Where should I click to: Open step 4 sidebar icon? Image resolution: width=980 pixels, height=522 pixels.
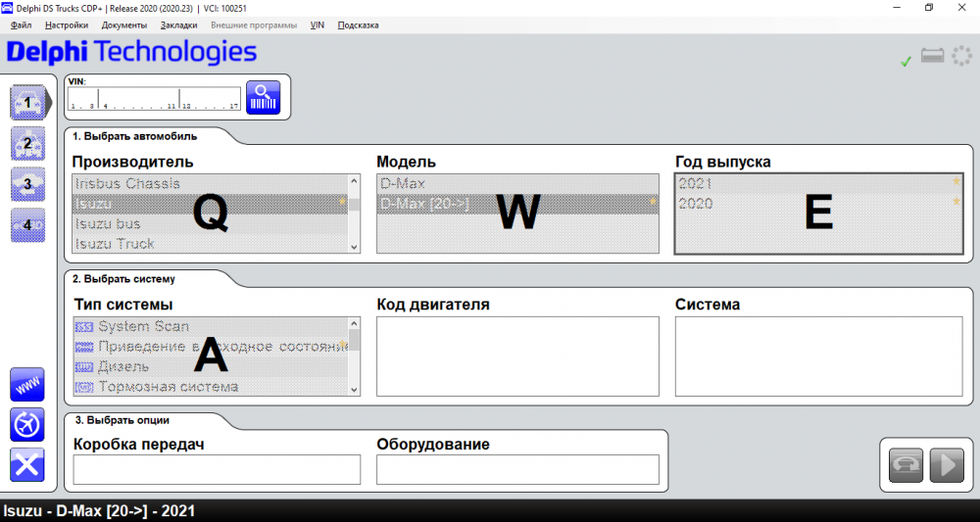27,225
